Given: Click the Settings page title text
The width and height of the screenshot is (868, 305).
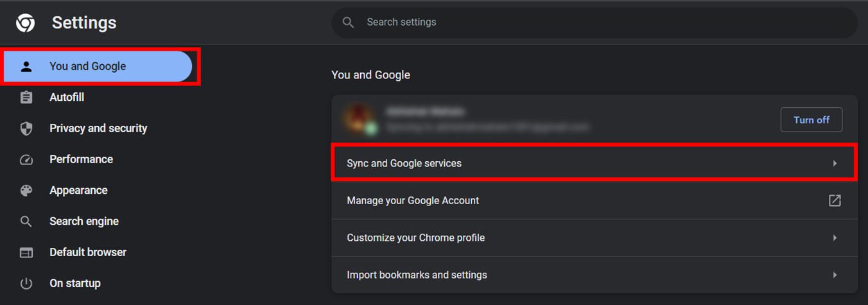Looking at the screenshot, I should click(x=84, y=23).
